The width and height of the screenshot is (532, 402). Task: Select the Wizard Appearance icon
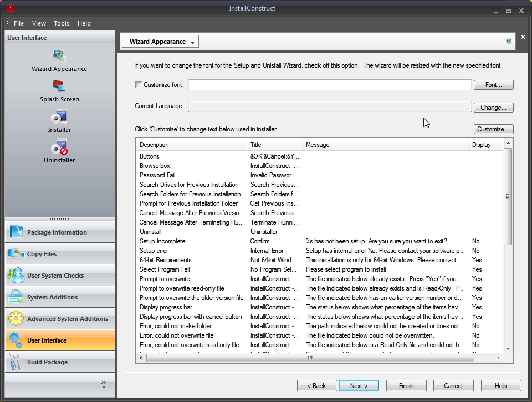pos(59,55)
